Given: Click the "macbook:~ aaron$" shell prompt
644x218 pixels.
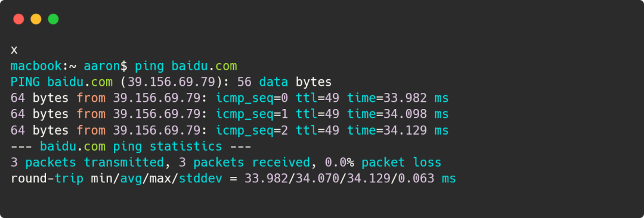Looking at the screenshot, I should [69, 66].
